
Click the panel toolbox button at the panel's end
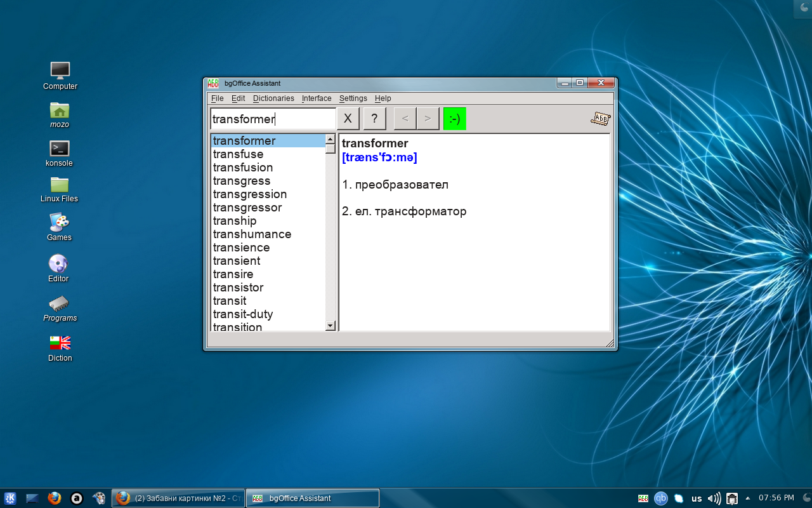806,498
